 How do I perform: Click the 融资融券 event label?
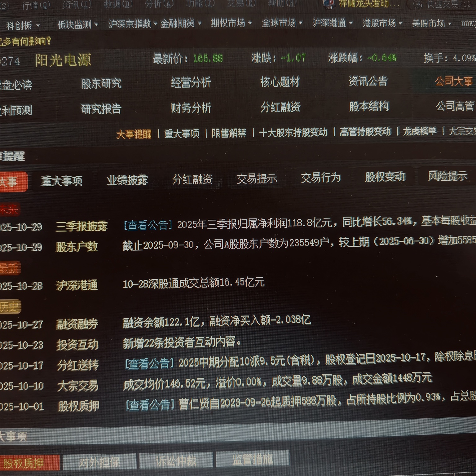77,324
